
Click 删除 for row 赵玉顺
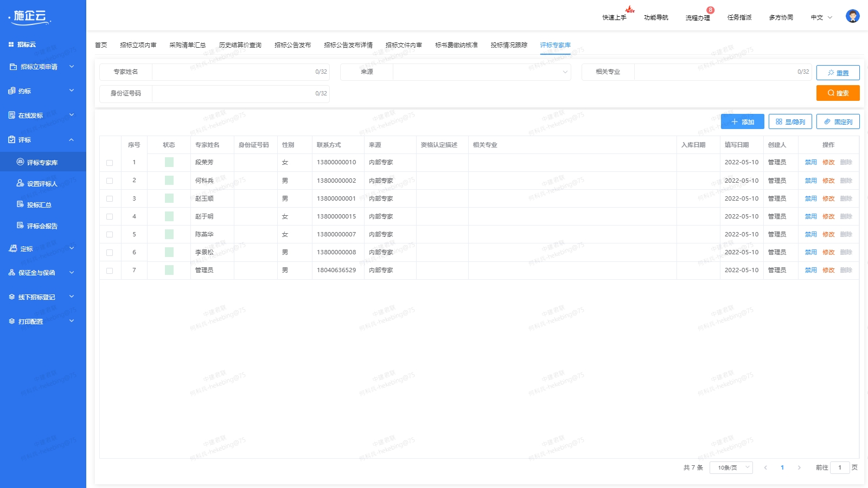coord(846,198)
